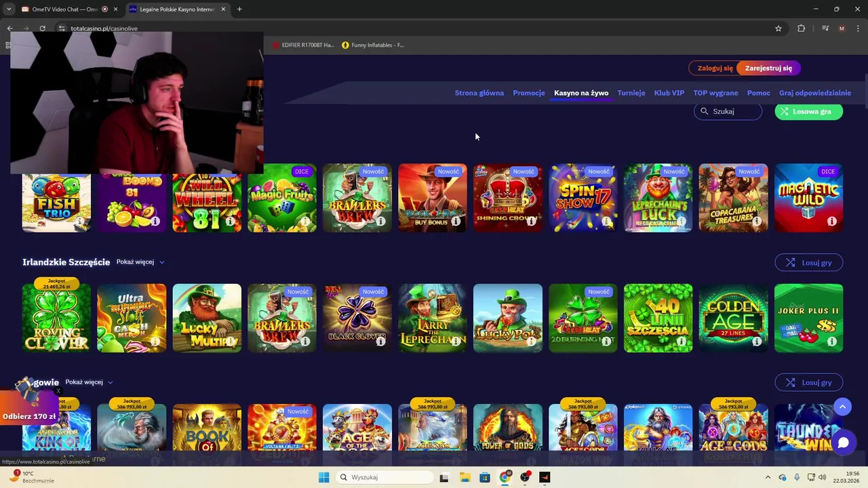The width and height of the screenshot is (868, 488).
Task: Click the Losowa gra button
Action: pos(809,111)
